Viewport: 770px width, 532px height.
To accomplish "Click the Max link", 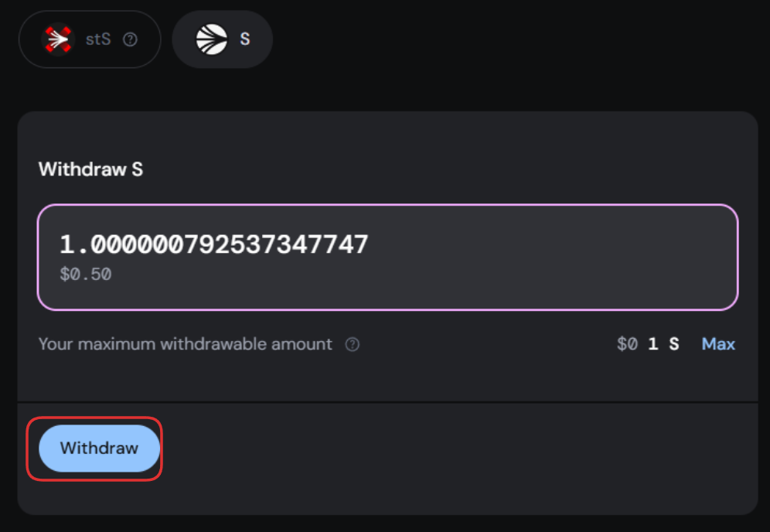I will tap(718, 344).
